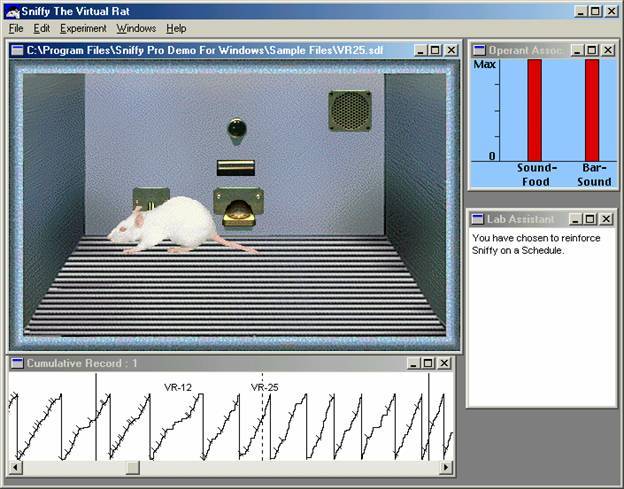Click the Operant Assoc window system icon
The height and width of the screenshot is (489, 624).
479,50
